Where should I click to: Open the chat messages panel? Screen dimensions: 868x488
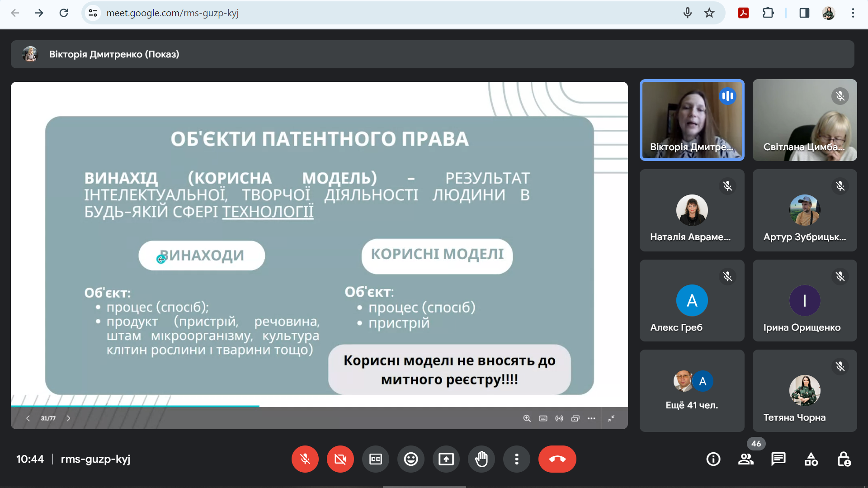pyautogui.click(x=778, y=460)
